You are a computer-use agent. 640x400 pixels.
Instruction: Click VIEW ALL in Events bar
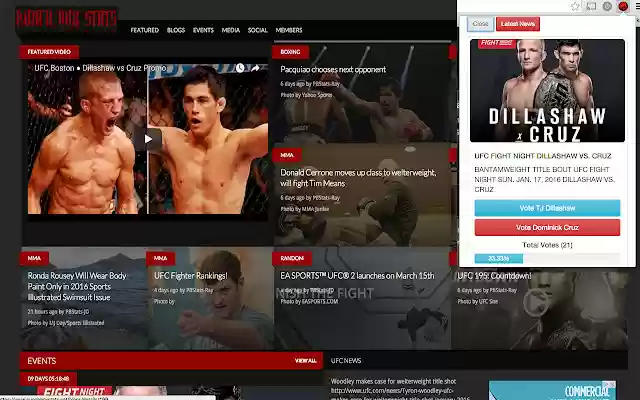tap(306, 361)
